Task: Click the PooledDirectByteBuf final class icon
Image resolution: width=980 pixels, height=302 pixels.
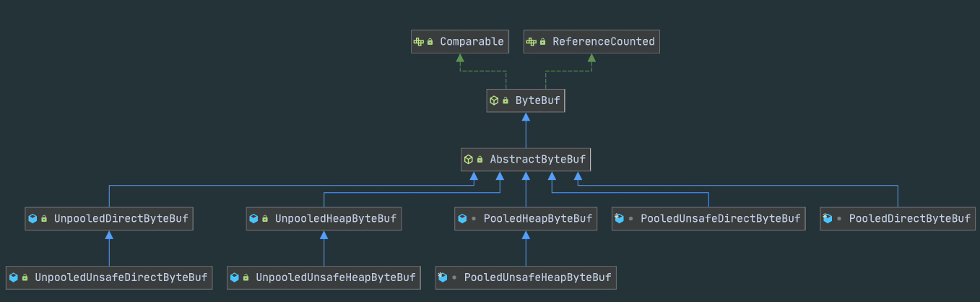Action: 828,217
